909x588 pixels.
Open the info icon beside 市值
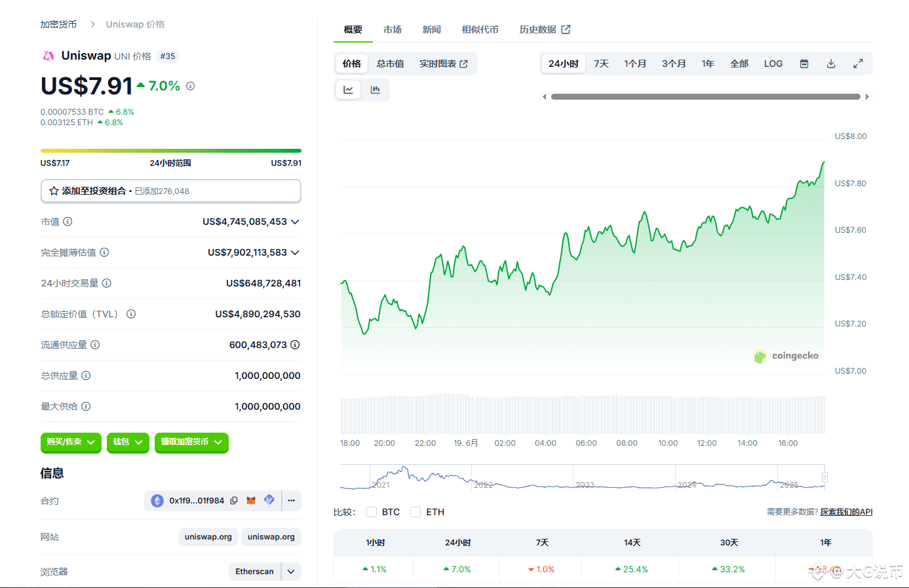[x=68, y=222]
